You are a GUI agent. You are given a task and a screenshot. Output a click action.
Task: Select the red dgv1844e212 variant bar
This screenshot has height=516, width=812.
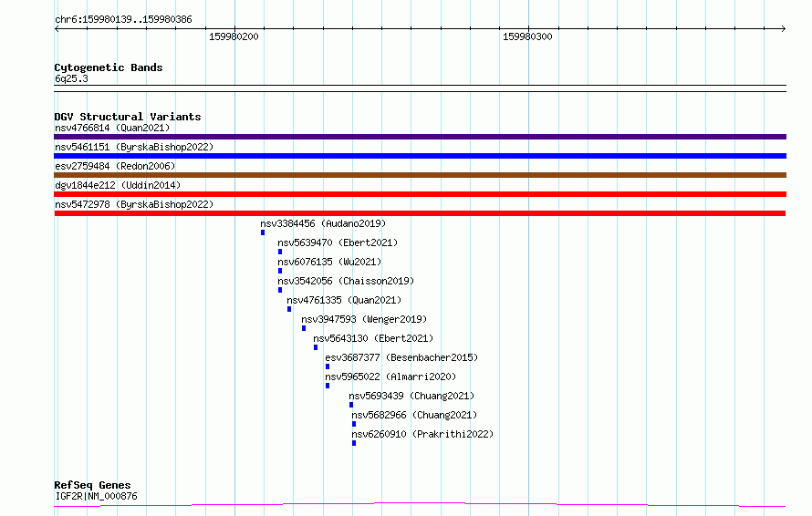coord(420,194)
